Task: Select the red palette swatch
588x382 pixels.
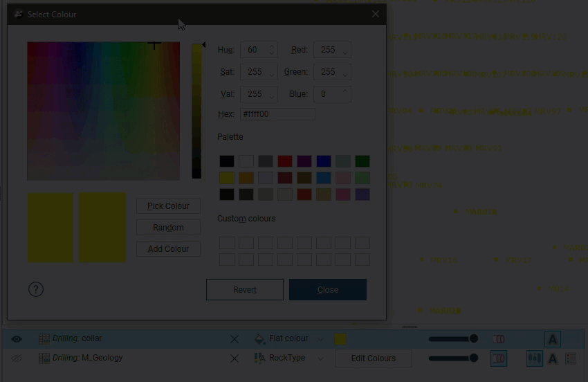Action: [285, 161]
